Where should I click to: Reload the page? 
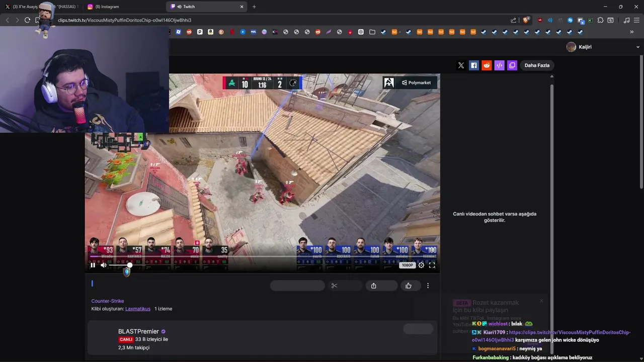click(x=27, y=20)
